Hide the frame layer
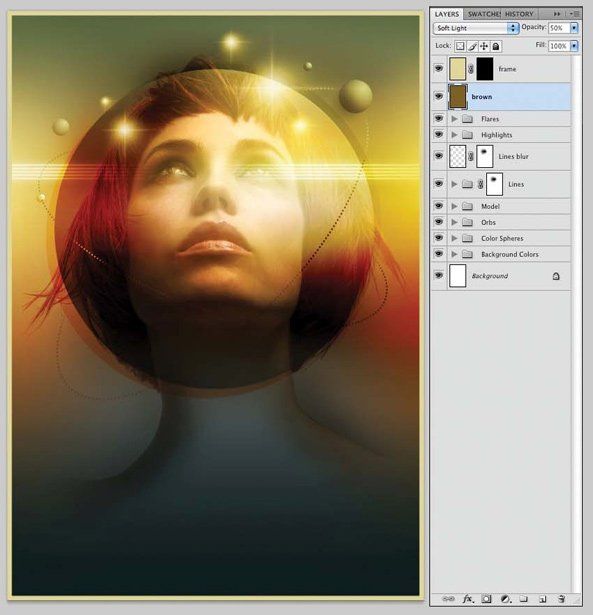This screenshot has height=615, width=593. click(x=439, y=68)
